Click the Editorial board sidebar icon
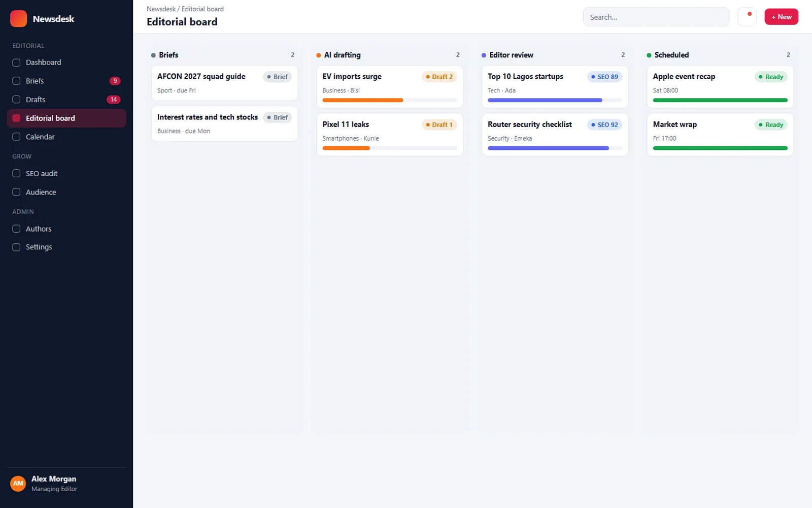Image resolution: width=812 pixels, height=508 pixels. click(x=16, y=118)
